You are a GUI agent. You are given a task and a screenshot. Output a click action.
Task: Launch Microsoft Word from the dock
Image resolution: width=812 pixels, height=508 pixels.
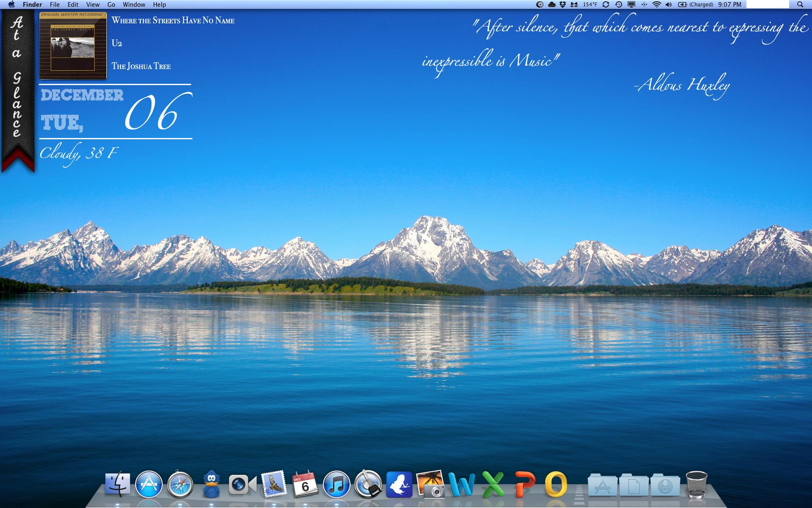461,484
